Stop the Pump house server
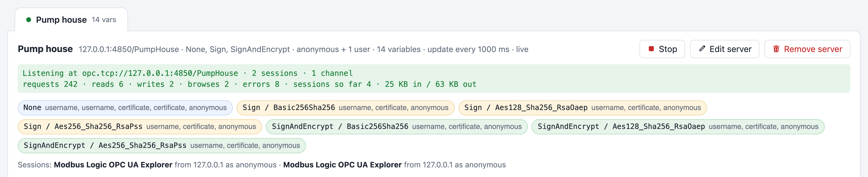868x177 pixels. tap(662, 49)
